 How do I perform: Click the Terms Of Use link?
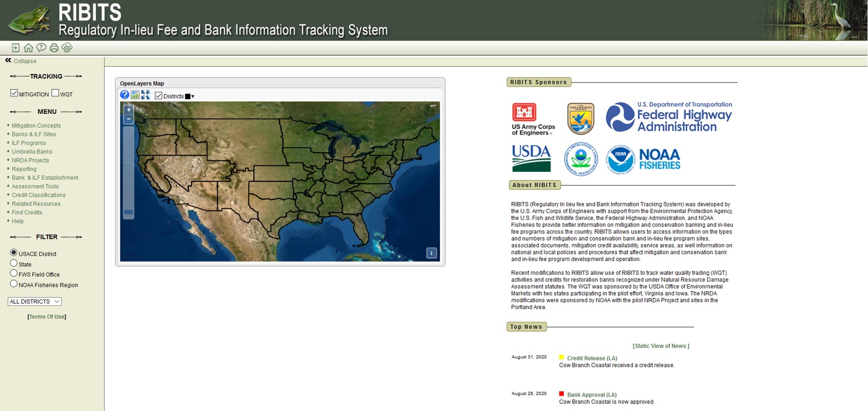tap(47, 317)
